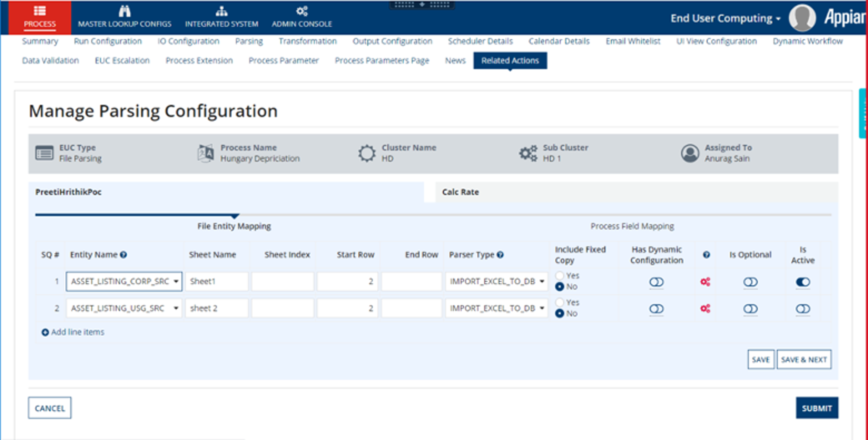Open the PROCESS section icon
Viewport: 868px width, 440px height.
click(40, 11)
